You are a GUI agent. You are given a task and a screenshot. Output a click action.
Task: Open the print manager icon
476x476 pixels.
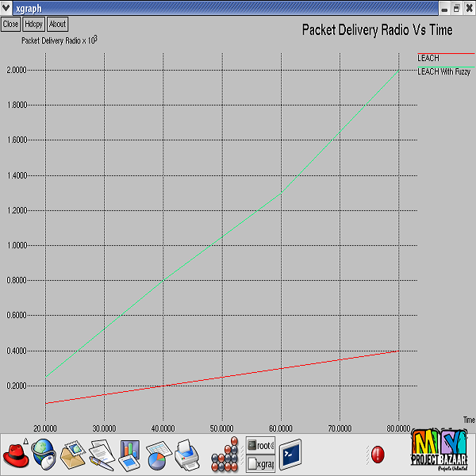(187, 455)
